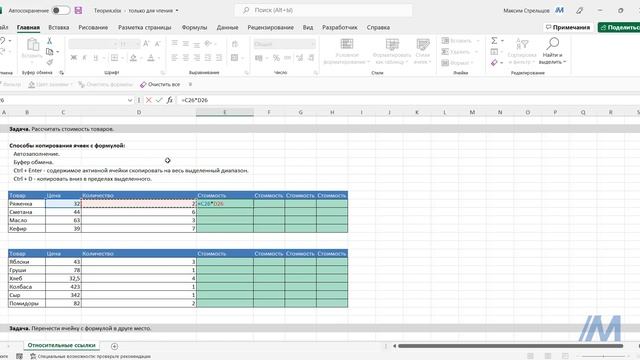The width and height of the screenshot is (640, 360).
Task: Click the Clear eraser icon in Editing group
Action: point(494,62)
